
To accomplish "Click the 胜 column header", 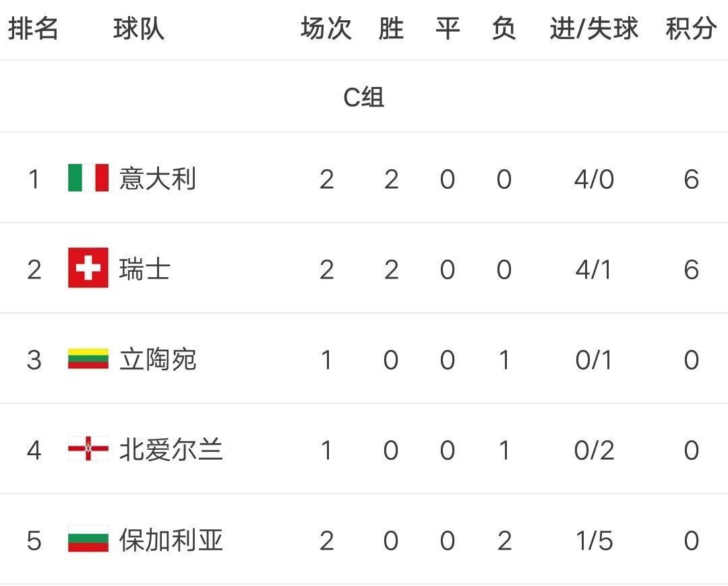I will point(391,28).
